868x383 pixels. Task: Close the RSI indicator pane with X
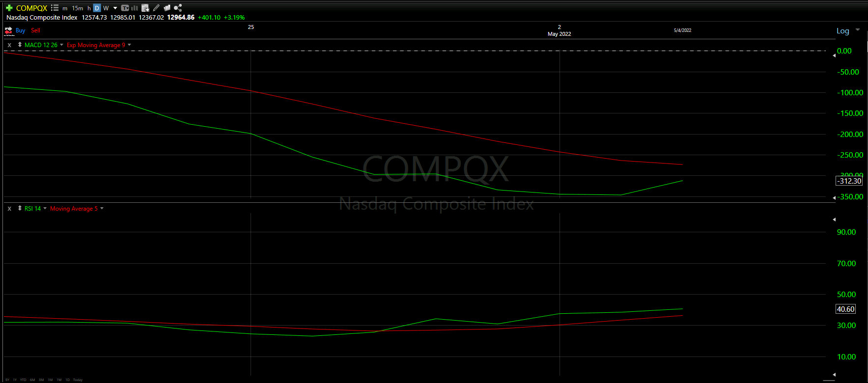click(9, 209)
